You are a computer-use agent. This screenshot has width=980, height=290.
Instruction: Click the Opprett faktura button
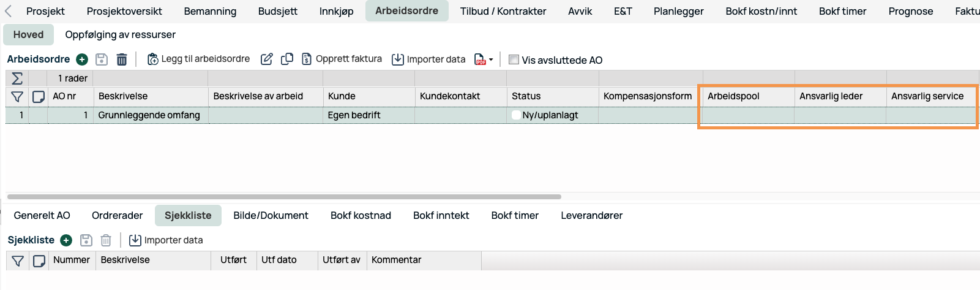pyautogui.click(x=342, y=59)
